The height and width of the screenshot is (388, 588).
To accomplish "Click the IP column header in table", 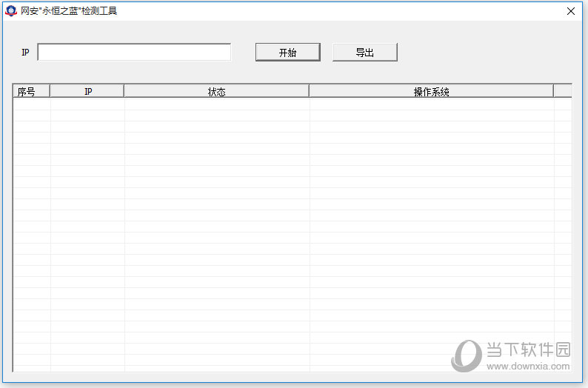I will (x=87, y=91).
